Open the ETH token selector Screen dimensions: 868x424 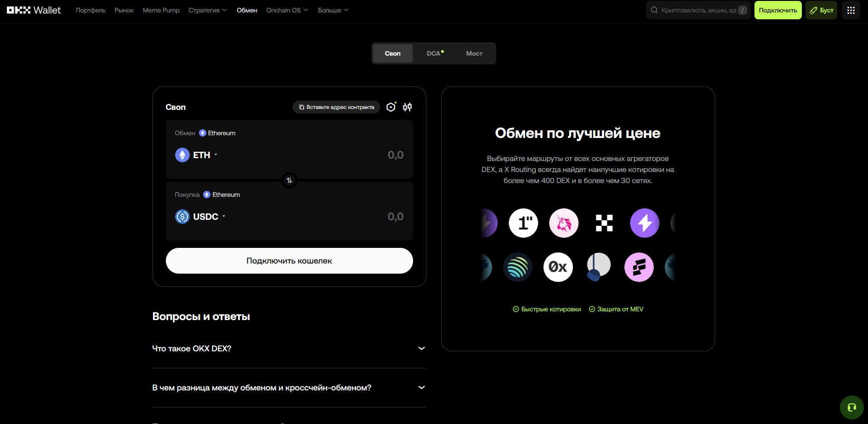[x=197, y=155]
